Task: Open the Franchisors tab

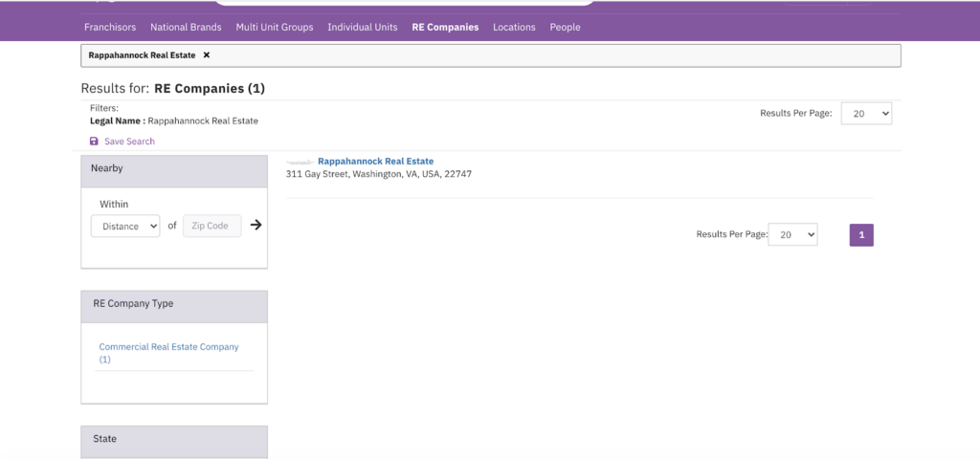Action: [110, 28]
